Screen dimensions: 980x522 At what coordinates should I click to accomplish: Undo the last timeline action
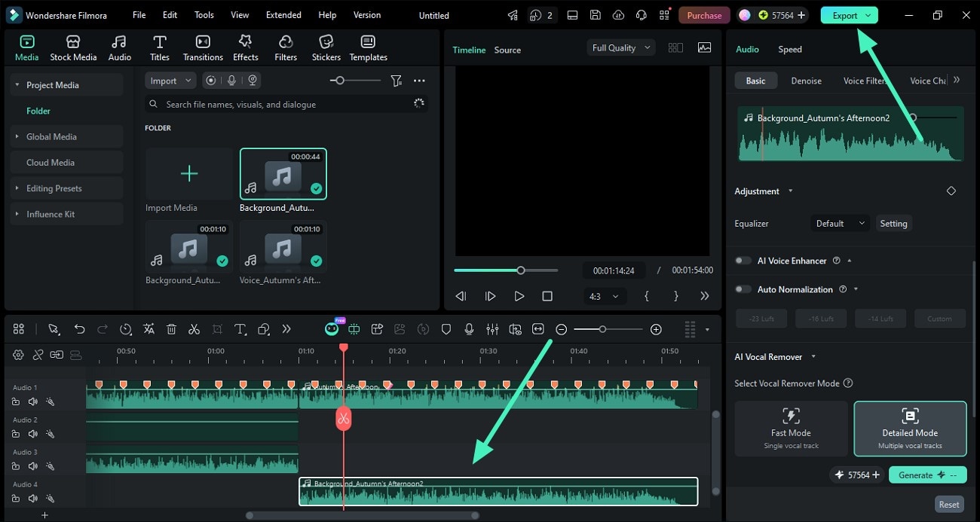(79, 329)
